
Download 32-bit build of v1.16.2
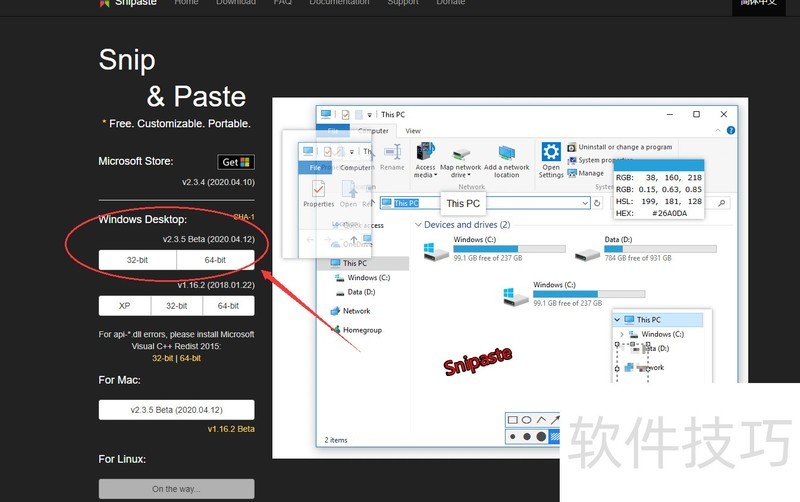tap(177, 306)
